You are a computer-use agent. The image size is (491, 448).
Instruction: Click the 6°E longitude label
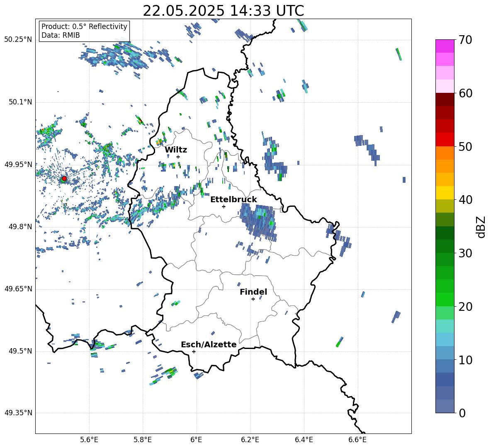196,440
